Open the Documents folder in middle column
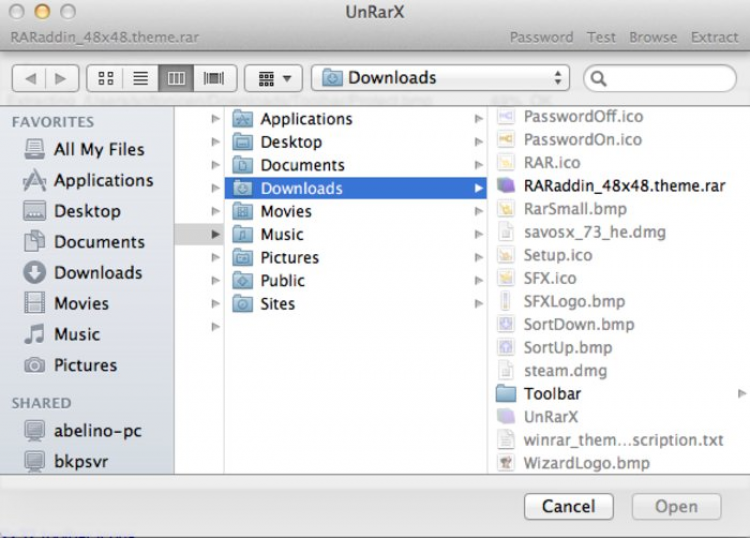 (355, 165)
